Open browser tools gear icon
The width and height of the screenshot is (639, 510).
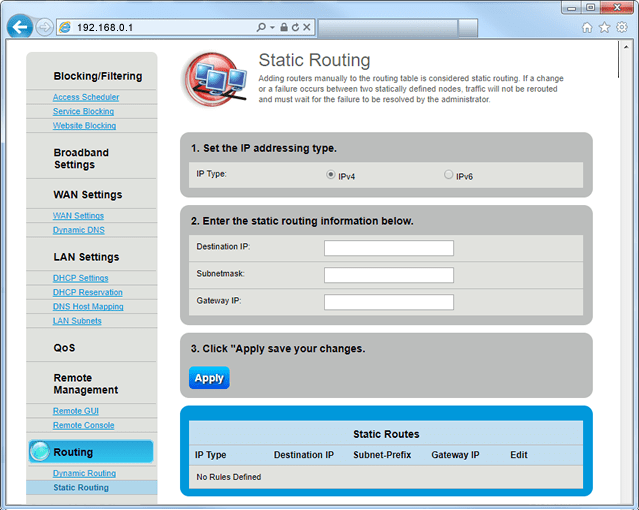621,27
